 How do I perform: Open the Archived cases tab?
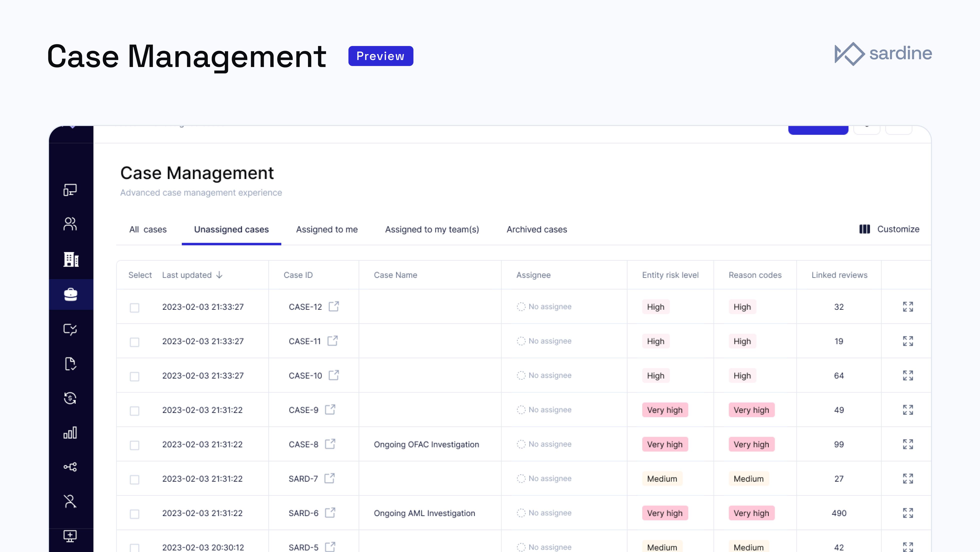pyautogui.click(x=536, y=229)
